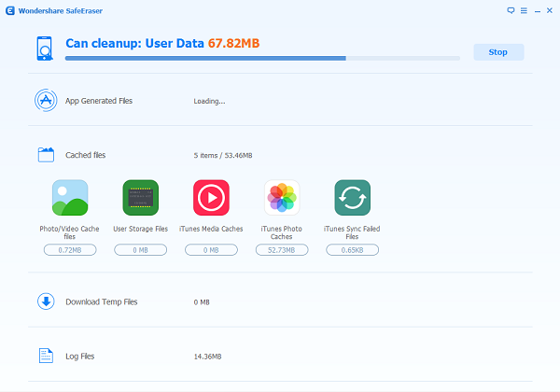Click the Download Temp Files arrow icon
Image resolution: width=560 pixels, height=392 pixels.
pos(46,301)
